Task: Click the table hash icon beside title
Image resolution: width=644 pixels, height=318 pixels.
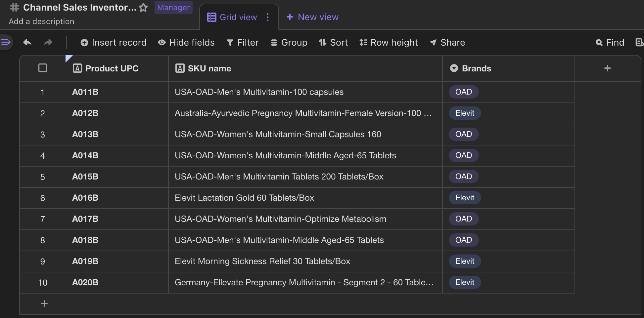Action: [15, 7]
